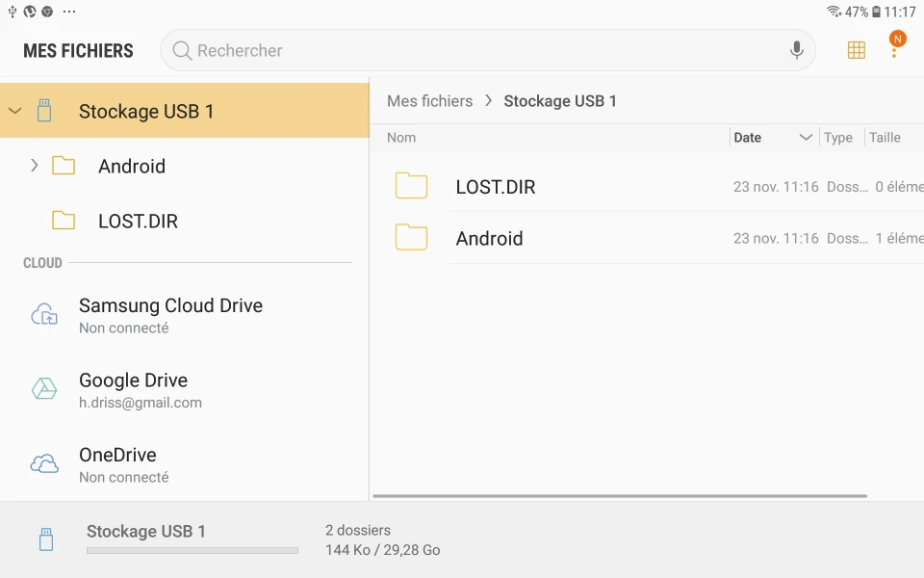Toggle Date sort order chevron
Screen dimensions: 924x578
click(806, 138)
